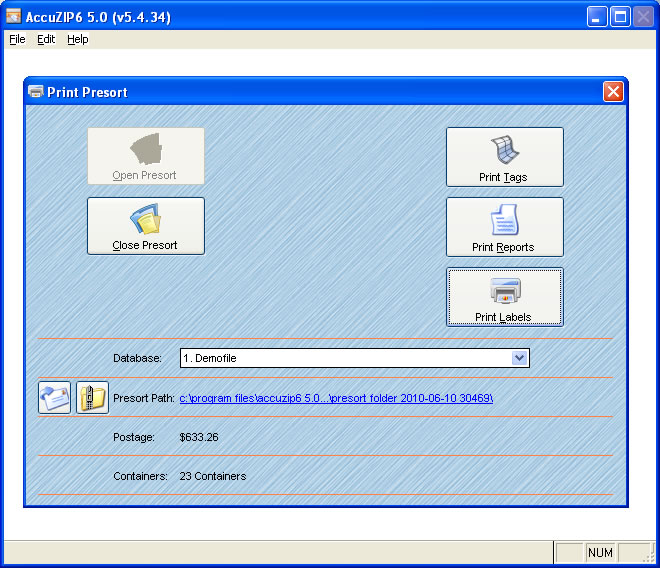This screenshot has width=660, height=568.
Task: Click the NUM status bar indicator
Action: click(x=600, y=552)
